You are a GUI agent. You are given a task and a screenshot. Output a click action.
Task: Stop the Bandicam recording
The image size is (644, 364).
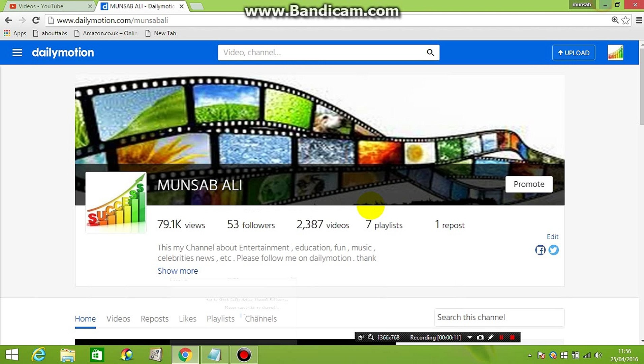[512, 337]
